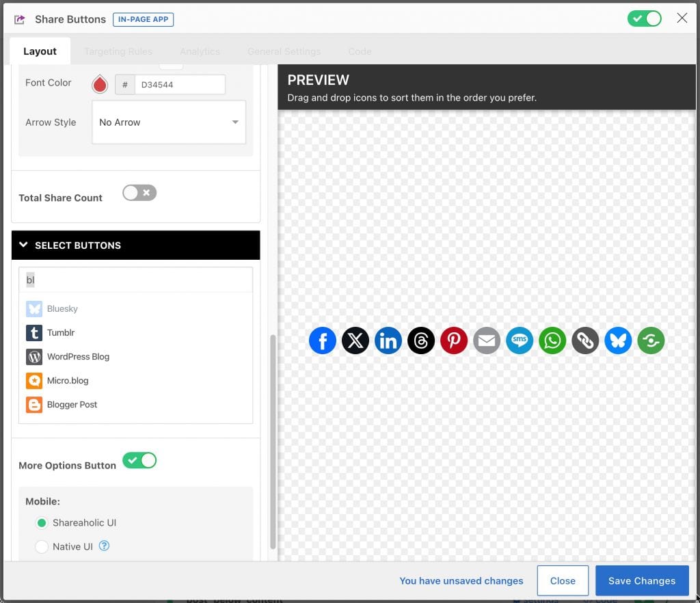Click the WhatsApp icon in preview
The width and height of the screenshot is (700, 603).
click(552, 340)
